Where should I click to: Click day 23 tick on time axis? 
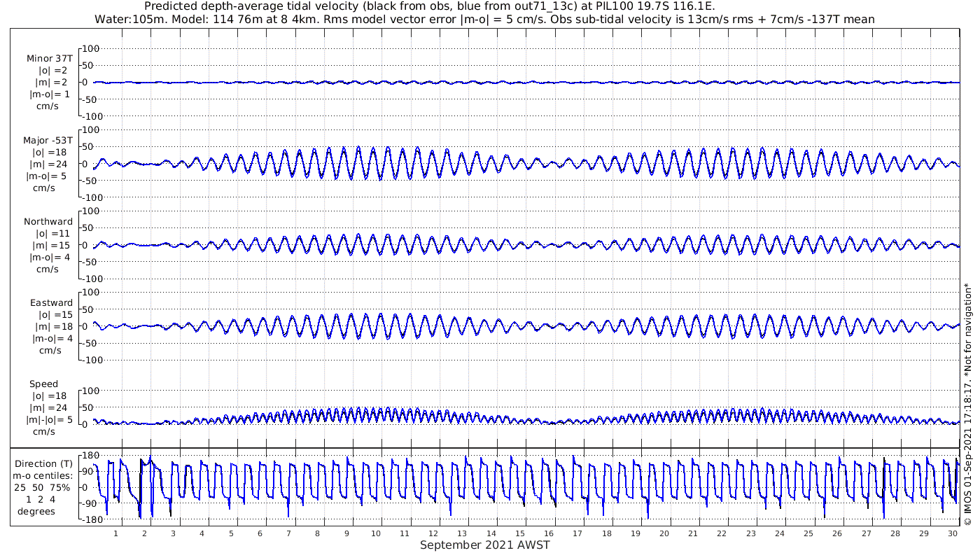pos(751,533)
